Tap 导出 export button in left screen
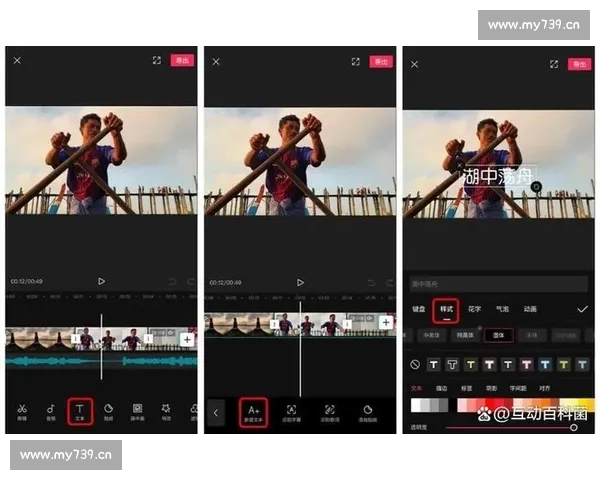 point(182,60)
